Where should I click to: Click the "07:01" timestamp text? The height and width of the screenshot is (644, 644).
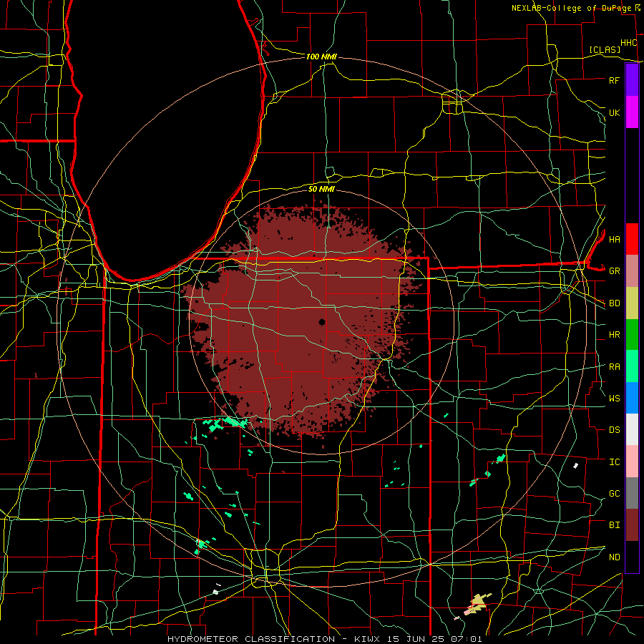466,639
